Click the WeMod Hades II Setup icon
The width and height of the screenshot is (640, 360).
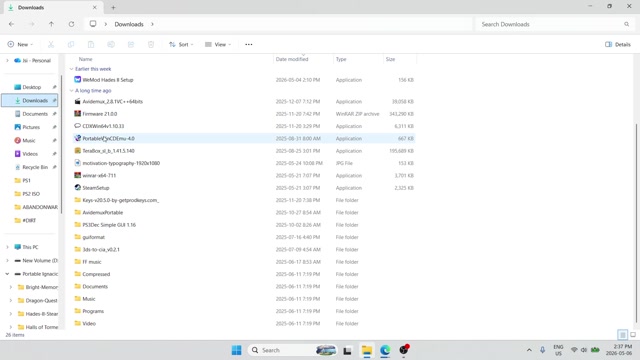pos(78,80)
